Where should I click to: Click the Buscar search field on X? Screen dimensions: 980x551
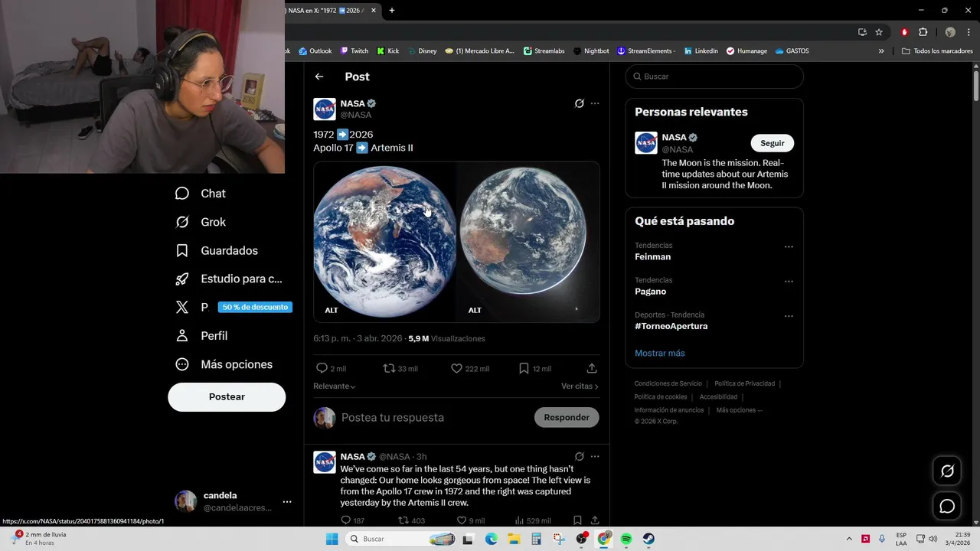[x=714, y=77]
